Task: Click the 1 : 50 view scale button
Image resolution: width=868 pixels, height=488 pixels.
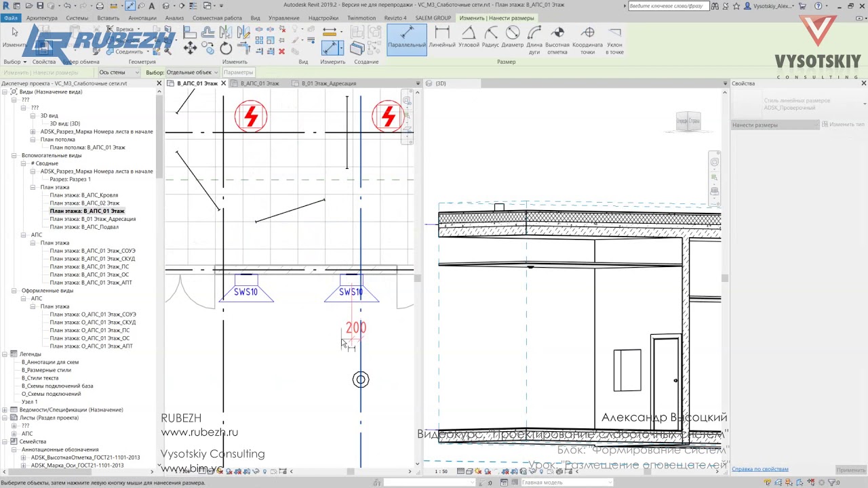Action: point(441,472)
